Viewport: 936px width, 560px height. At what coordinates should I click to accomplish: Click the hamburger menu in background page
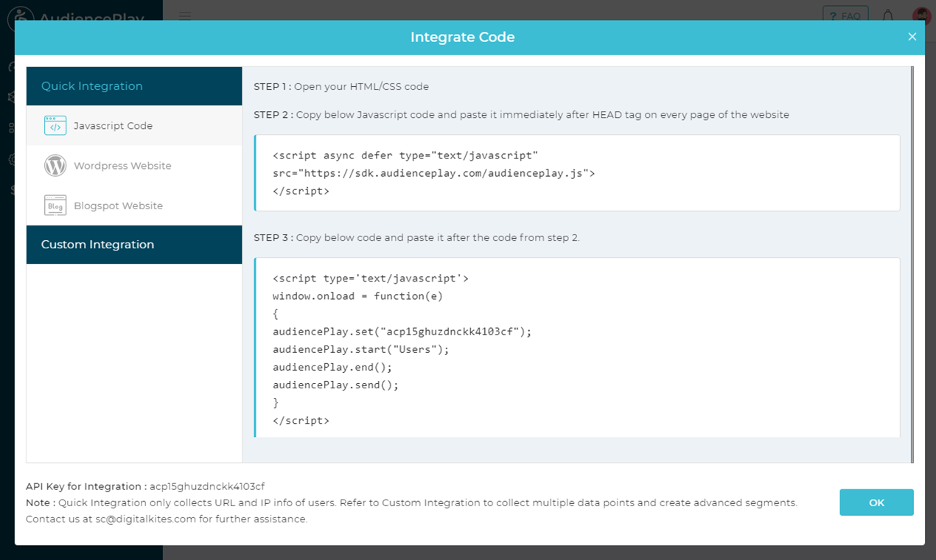(185, 15)
